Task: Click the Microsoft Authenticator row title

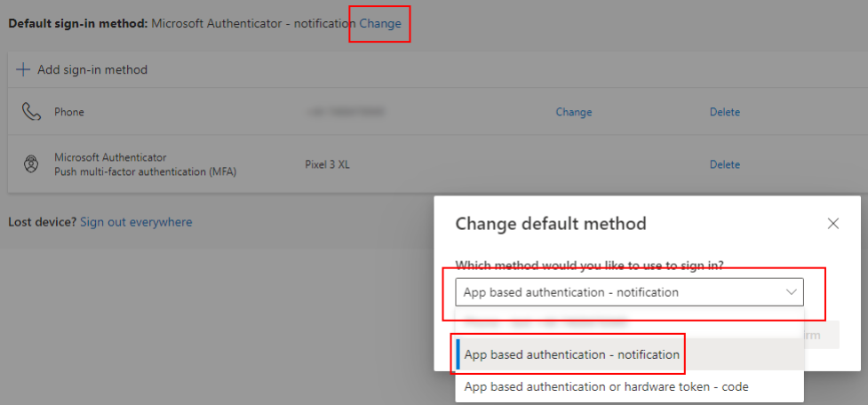Action: tap(110, 157)
